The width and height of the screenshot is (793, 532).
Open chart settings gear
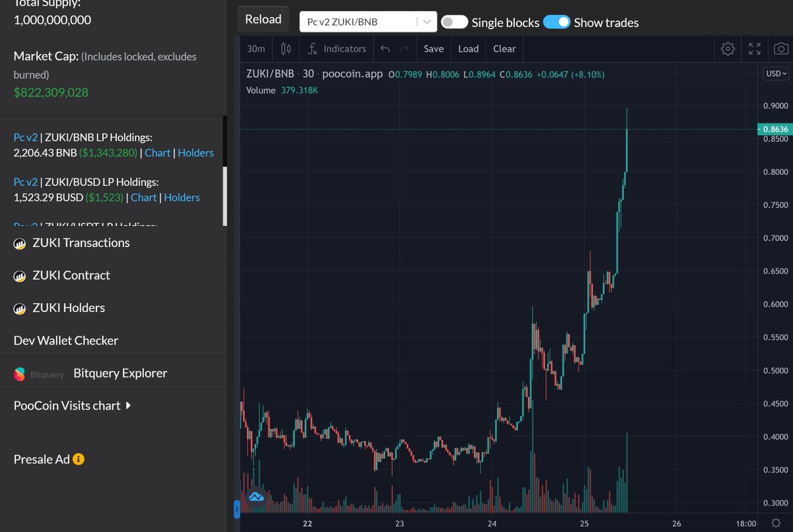[x=728, y=49]
